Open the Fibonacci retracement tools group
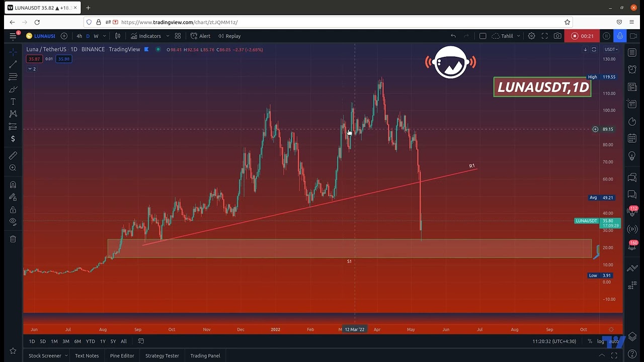644x362 pixels. coord(13,77)
